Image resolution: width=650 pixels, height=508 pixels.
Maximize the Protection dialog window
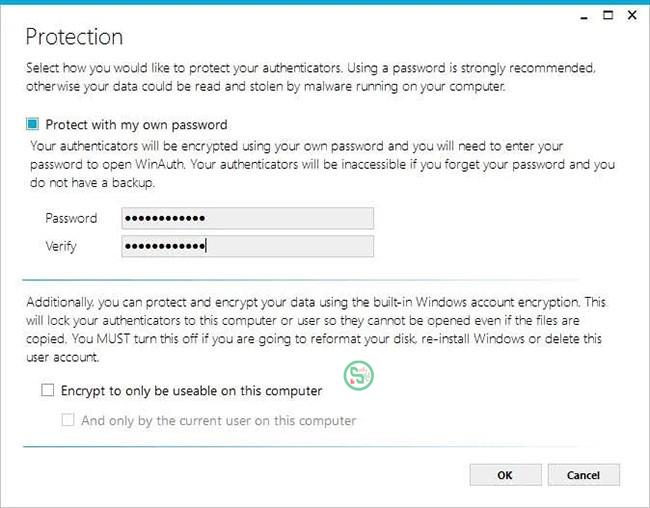tap(608, 15)
